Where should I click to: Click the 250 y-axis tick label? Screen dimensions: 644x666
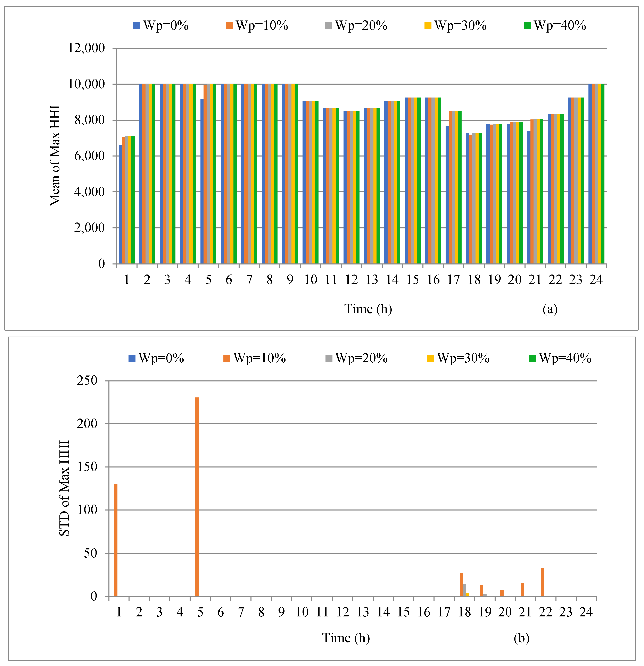tap(87, 380)
